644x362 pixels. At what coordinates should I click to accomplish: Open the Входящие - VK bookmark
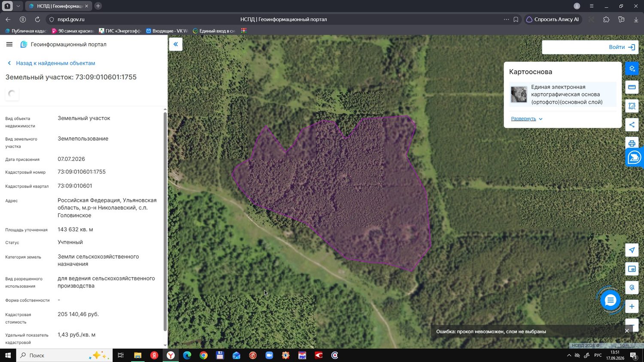(x=167, y=31)
